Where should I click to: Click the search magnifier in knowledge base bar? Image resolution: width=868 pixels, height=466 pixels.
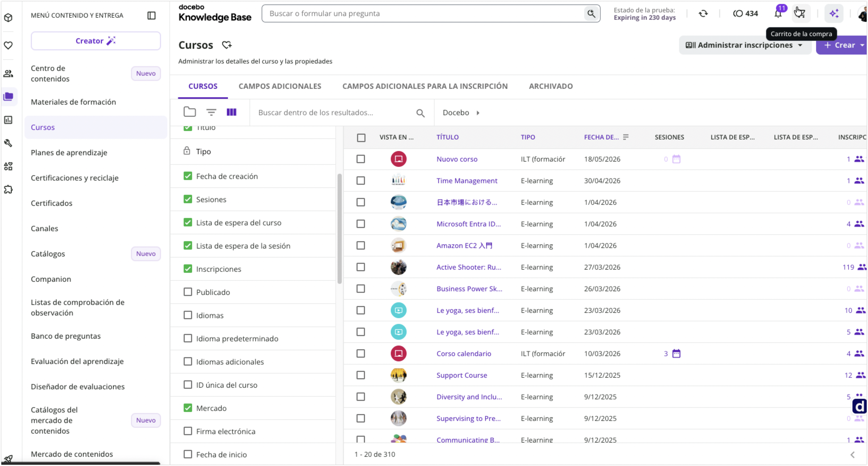pyautogui.click(x=591, y=13)
